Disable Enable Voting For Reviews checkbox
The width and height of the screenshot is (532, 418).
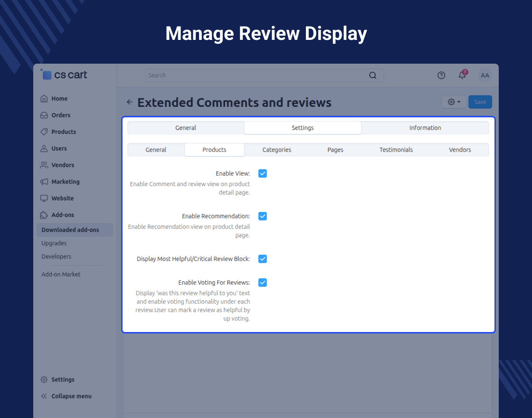pos(263,282)
